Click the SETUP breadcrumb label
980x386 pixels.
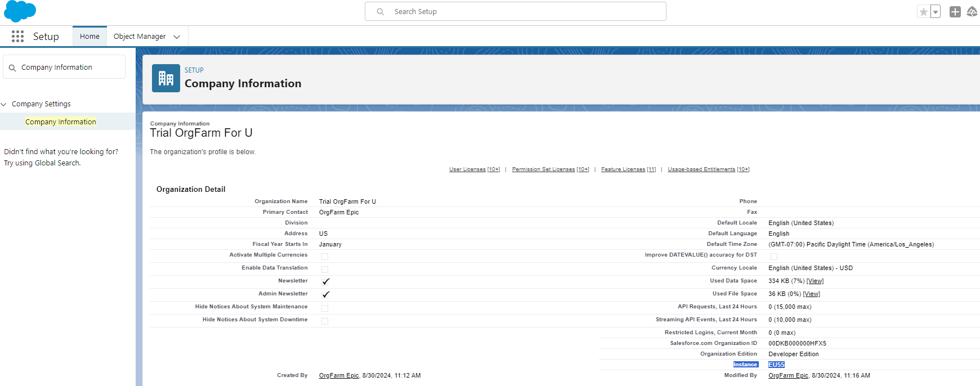pos(194,70)
